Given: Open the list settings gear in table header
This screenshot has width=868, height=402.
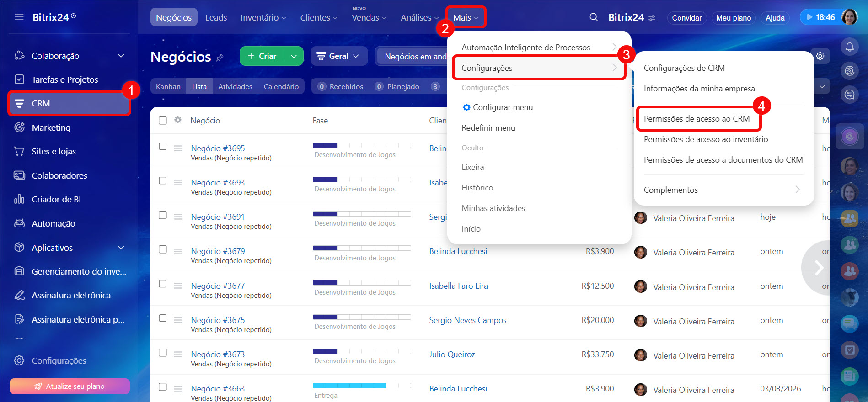Looking at the screenshot, I should pos(178,120).
